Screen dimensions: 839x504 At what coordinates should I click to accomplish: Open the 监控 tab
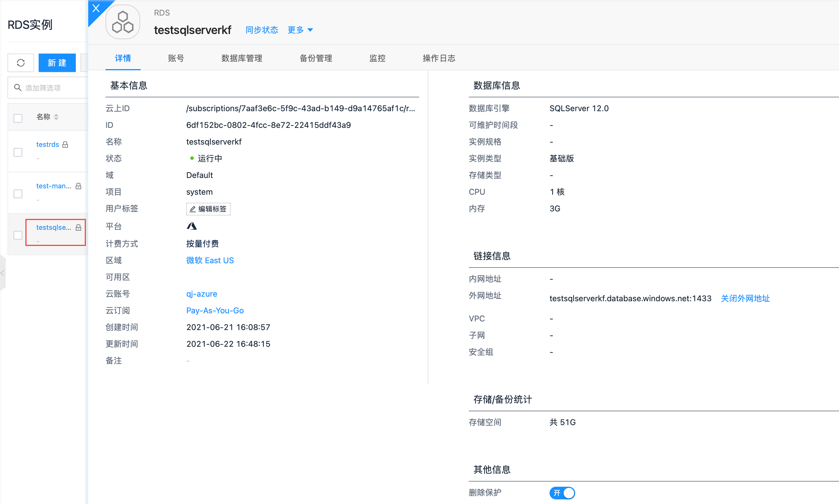pos(377,58)
